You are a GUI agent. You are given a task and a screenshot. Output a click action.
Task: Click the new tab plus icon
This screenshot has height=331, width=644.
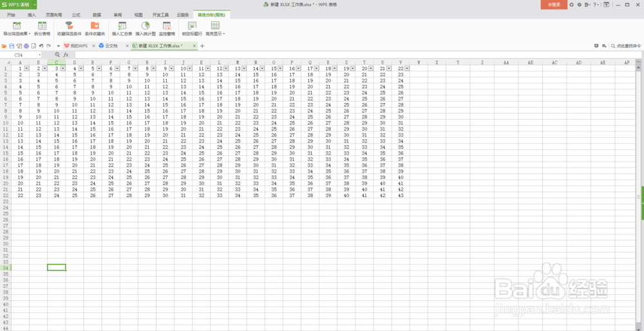click(x=202, y=46)
